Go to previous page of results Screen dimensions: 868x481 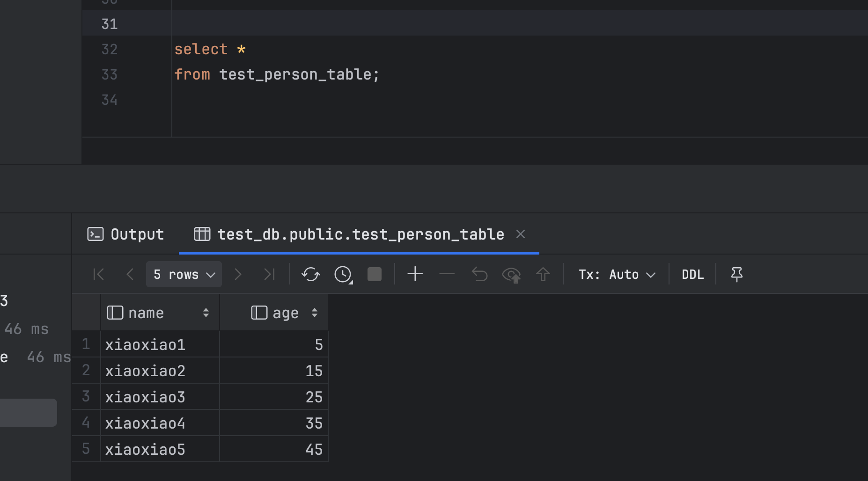pyautogui.click(x=130, y=274)
